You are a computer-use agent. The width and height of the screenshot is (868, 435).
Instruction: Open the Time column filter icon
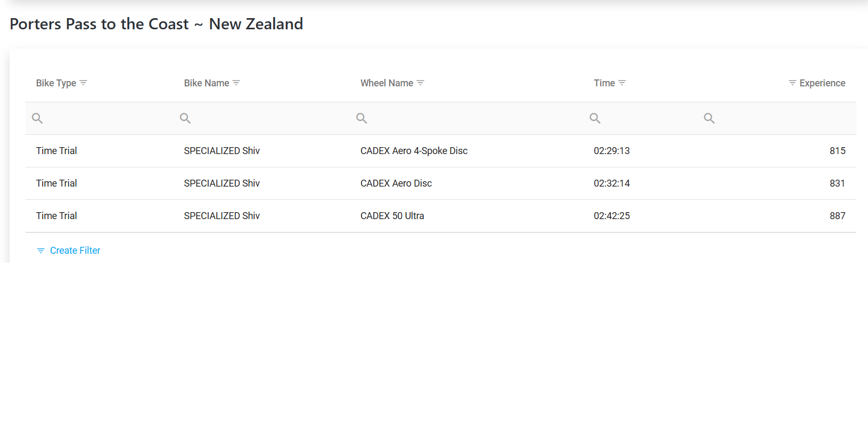coord(622,83)
